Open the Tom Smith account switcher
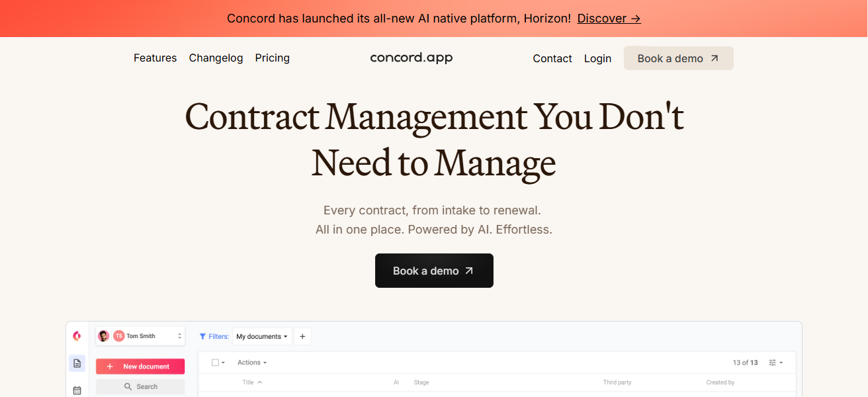Screen dimensions: 868x397 (140, 336)
